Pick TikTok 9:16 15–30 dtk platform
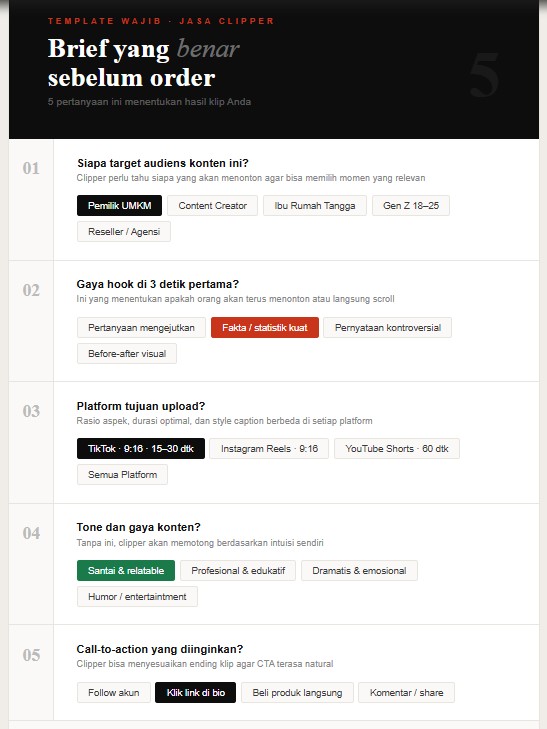This screenshot has width=547, height=729. (141, 449)
